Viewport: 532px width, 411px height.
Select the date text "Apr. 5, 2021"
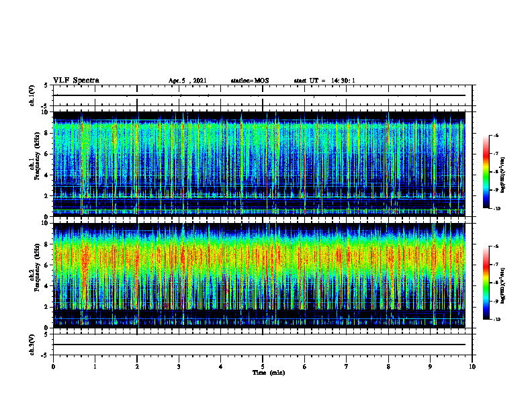187,81
